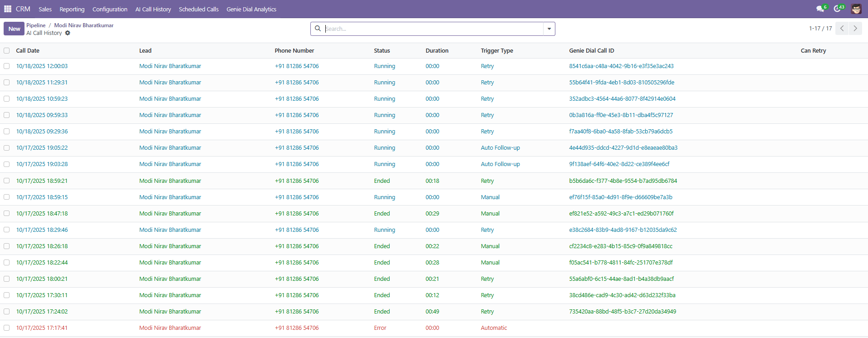The image size is (868, 338).
Task: Open call ID ef76f15f-85a0-4d91-8f9e-d66609be7a3b
Action: (621, 197)
